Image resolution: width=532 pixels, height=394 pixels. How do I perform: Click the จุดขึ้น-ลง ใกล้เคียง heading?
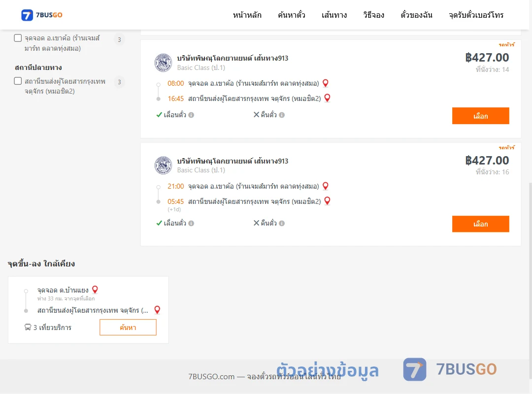pyautogui.click(x=41, y=263)
